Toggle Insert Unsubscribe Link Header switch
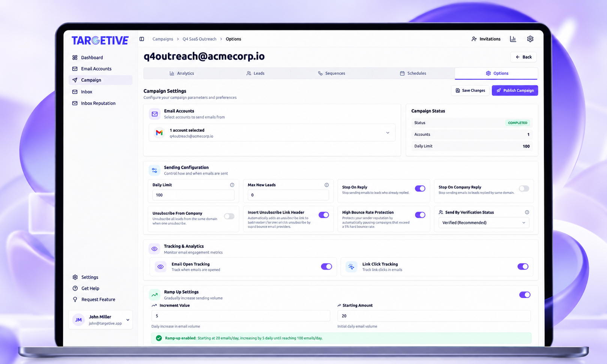This screenshot has height=364, width=607. coord(324,215)
